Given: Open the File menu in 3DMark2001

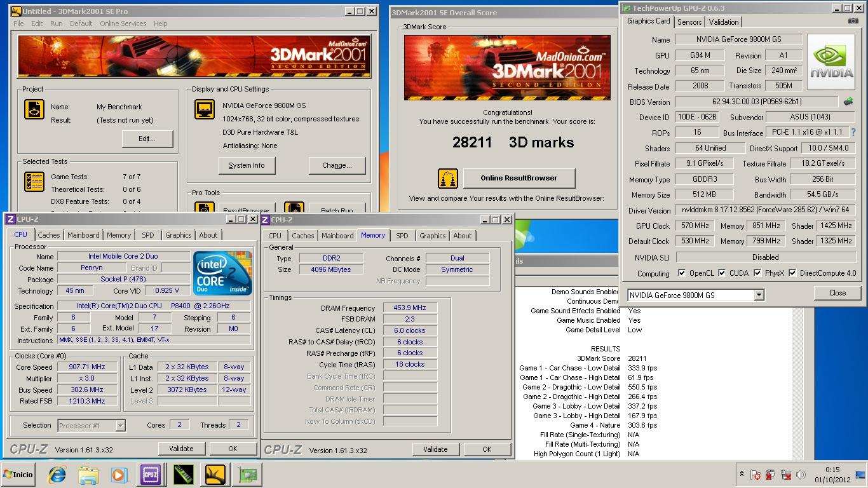Looking at the screenshot, I should point(19,24).
